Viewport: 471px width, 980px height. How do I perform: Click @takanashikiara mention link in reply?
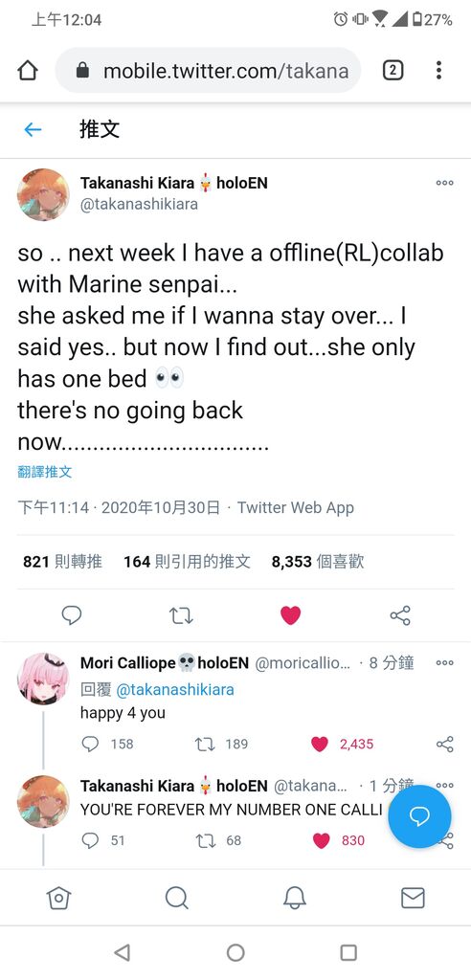(175, 689)
